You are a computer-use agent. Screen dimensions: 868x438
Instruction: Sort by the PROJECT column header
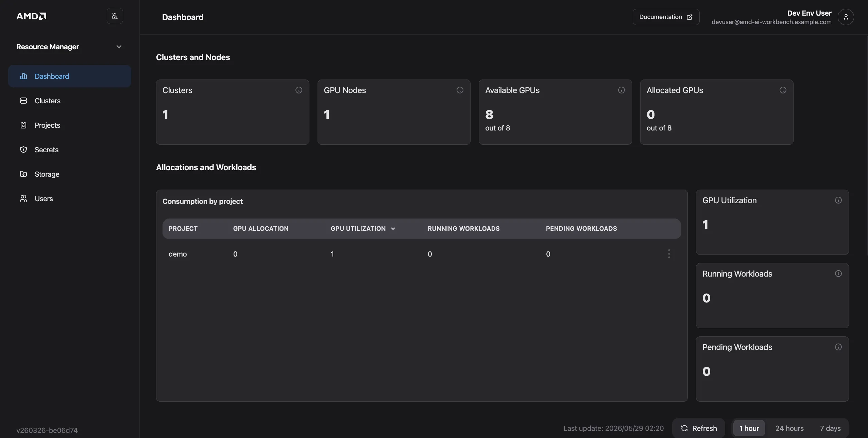coord(183,229)
